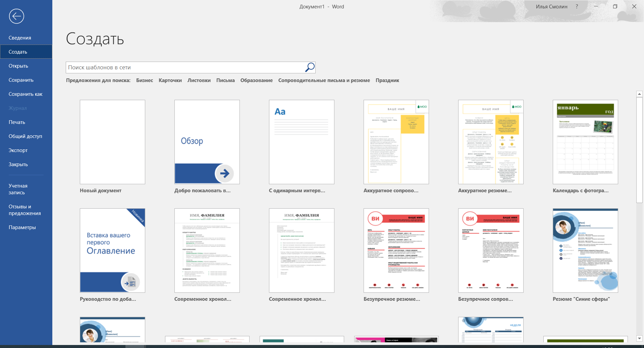Open Help via the question mark icon
This screenshot has height=348, width=644.
click(577, 6)
